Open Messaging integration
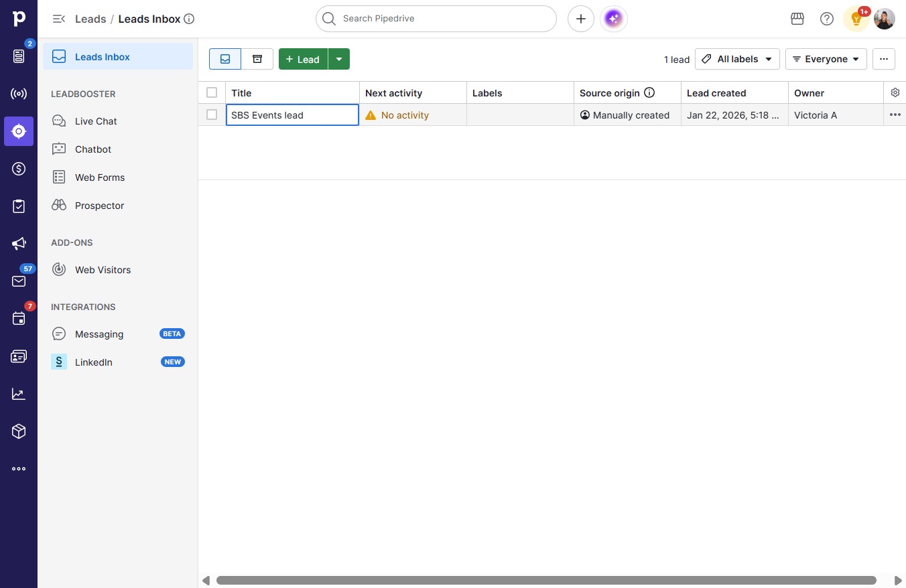This screenshot has width=906, height=588. click(118, 334)
